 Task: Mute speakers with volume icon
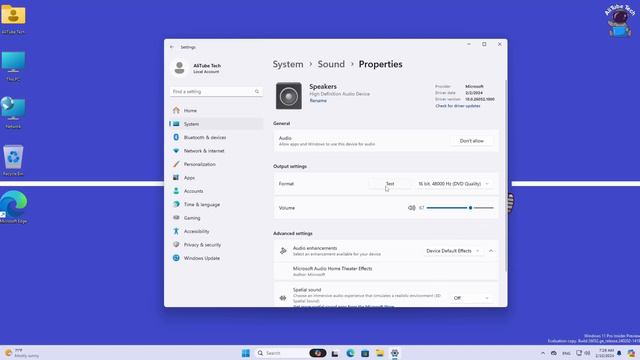coord(411,208)
